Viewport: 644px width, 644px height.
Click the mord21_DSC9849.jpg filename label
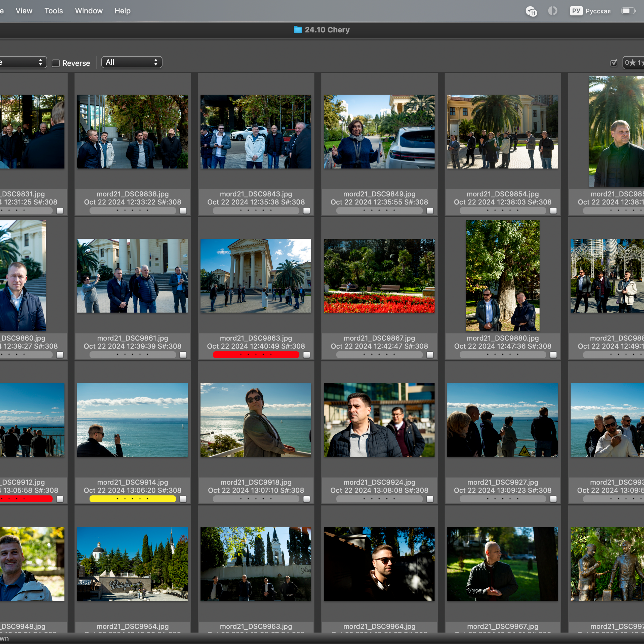click(379, 194)
